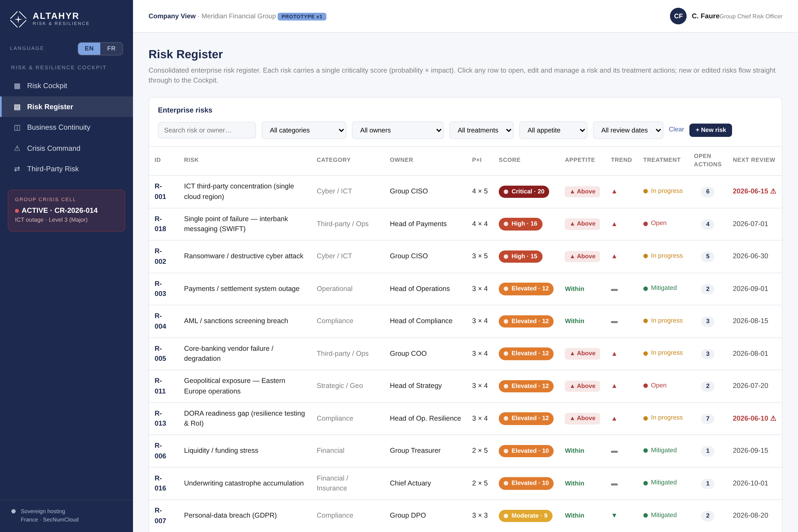Click In progress status for R-004
798x532 pixels.
pyautogui.click(x=663, y=321)
